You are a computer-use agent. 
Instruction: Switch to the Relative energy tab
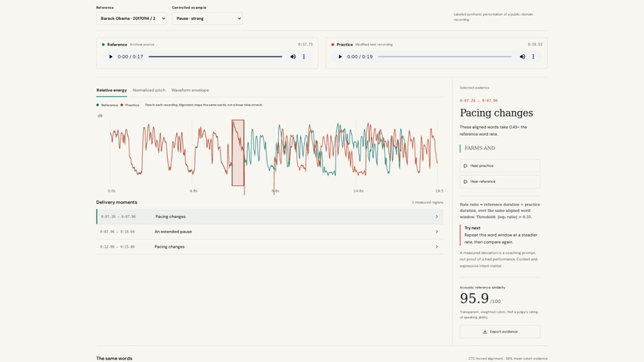(112, 90)
